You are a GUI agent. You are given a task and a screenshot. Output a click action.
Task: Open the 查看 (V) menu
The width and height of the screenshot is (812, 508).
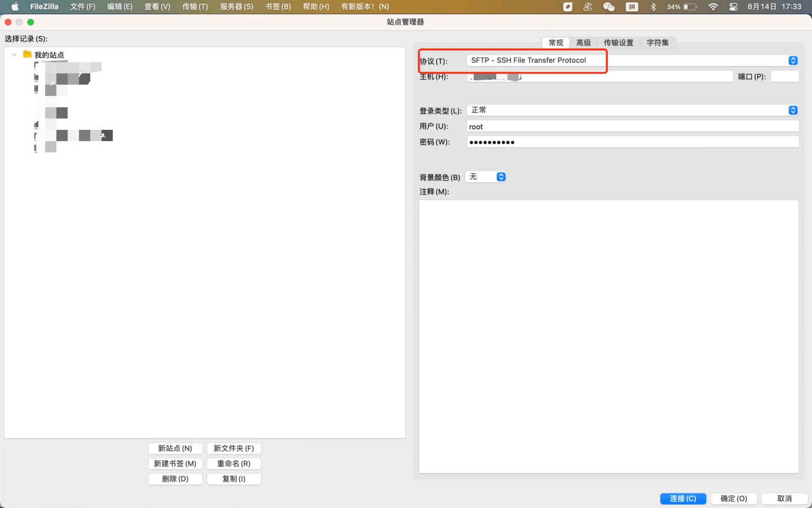[x=157, y=7]
